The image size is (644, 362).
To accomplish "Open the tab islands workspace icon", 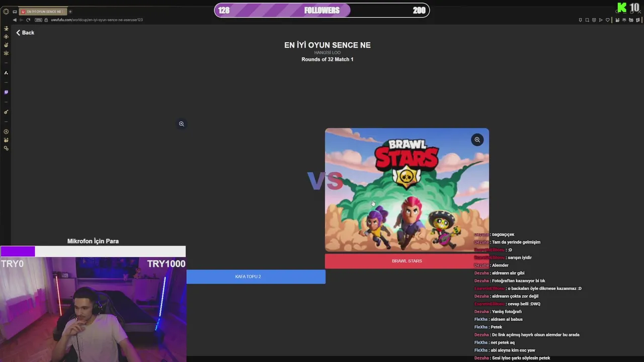I will [15, 12].
